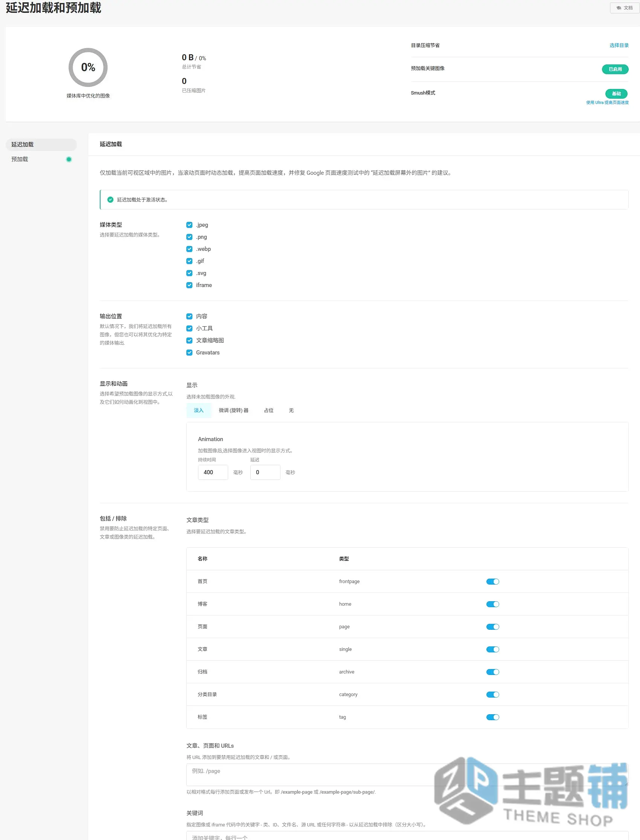This screenshot has width=640, height=840.
Task: Click the '0 B / 0%' total savings value
Action: [x=194, y=58]
